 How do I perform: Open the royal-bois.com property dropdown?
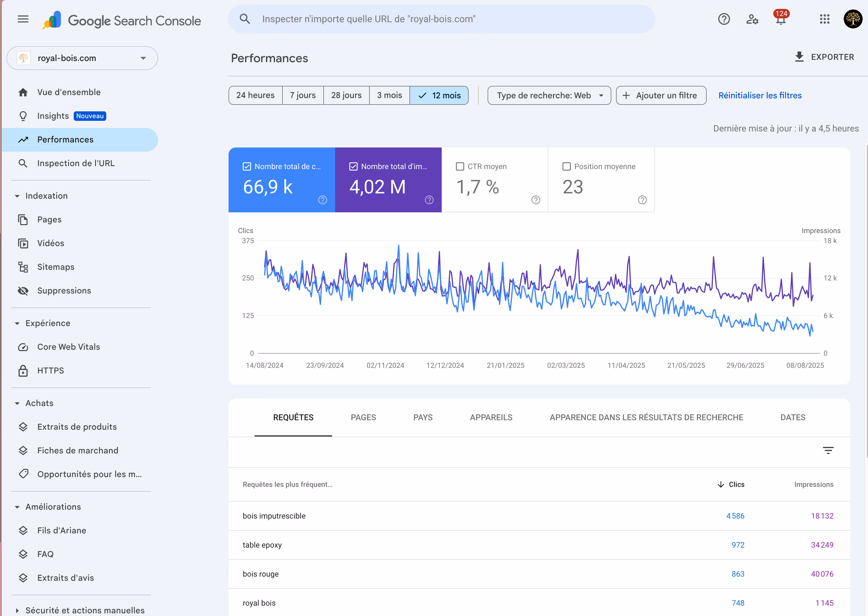coord(82,58)
